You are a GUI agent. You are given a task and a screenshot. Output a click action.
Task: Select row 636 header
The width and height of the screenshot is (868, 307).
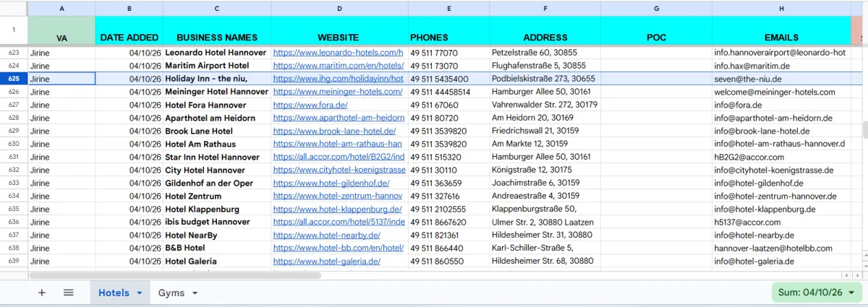(14, 222)
